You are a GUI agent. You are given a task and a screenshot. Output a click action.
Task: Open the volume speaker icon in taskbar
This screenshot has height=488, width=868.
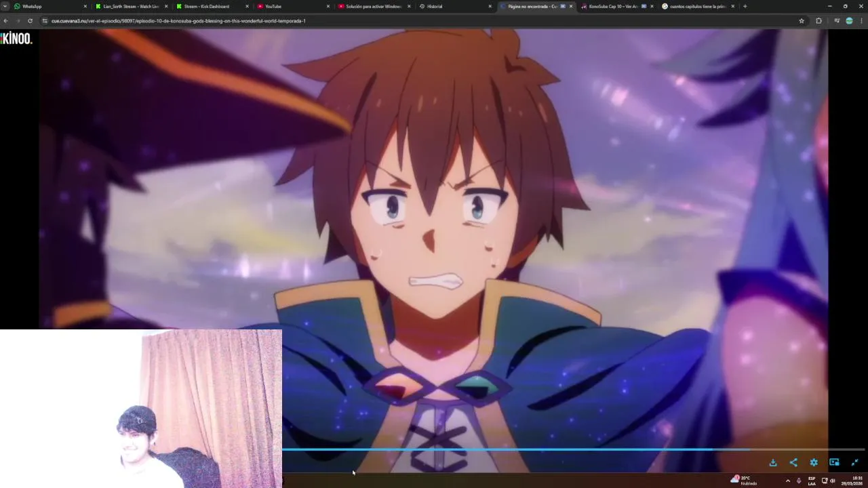(x=833, y=481)
